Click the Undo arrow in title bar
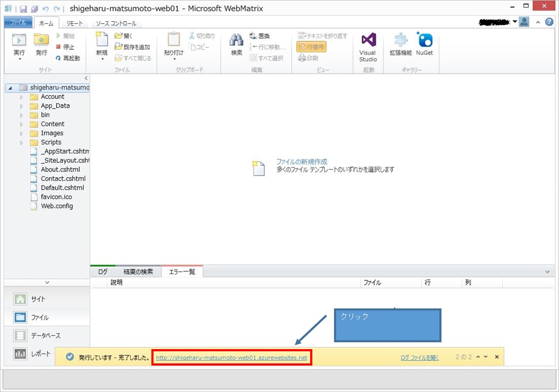Viewport: 559px width, 392px height. [46, 9]
